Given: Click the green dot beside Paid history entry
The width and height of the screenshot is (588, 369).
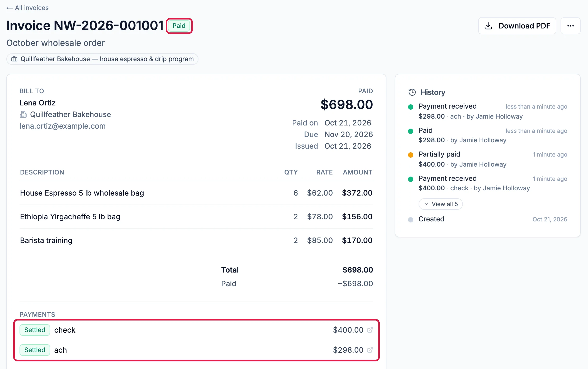Looking at the screenshot, I should (411, 131).
